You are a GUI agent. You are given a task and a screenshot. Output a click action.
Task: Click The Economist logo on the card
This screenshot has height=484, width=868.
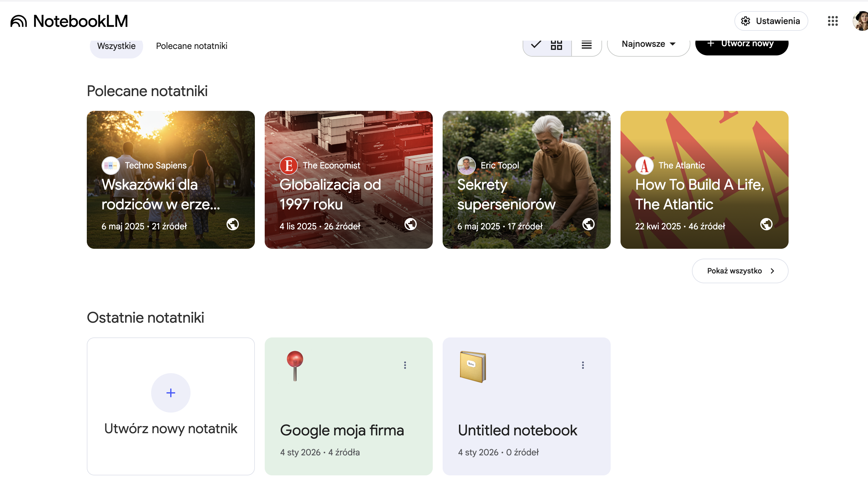288,166
